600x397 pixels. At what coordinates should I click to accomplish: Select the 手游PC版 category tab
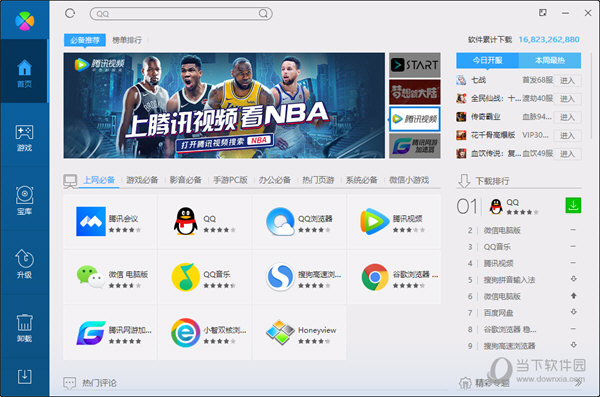(230, 180)
